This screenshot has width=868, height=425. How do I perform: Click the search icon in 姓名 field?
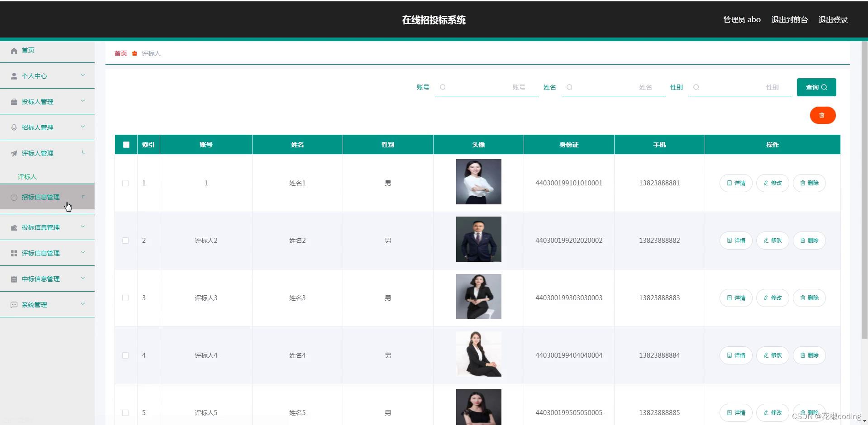(569, 87)
